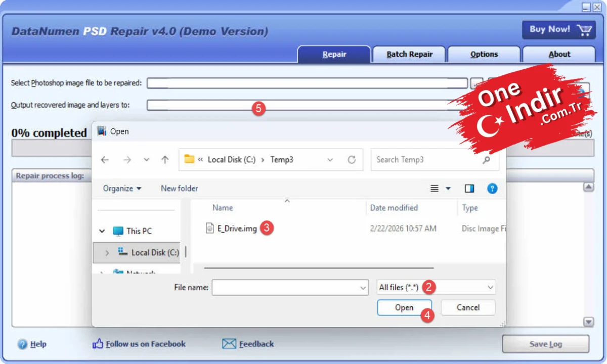Click the Search Temp3 box
Screen dimensions: 607x364
[435, 160]
